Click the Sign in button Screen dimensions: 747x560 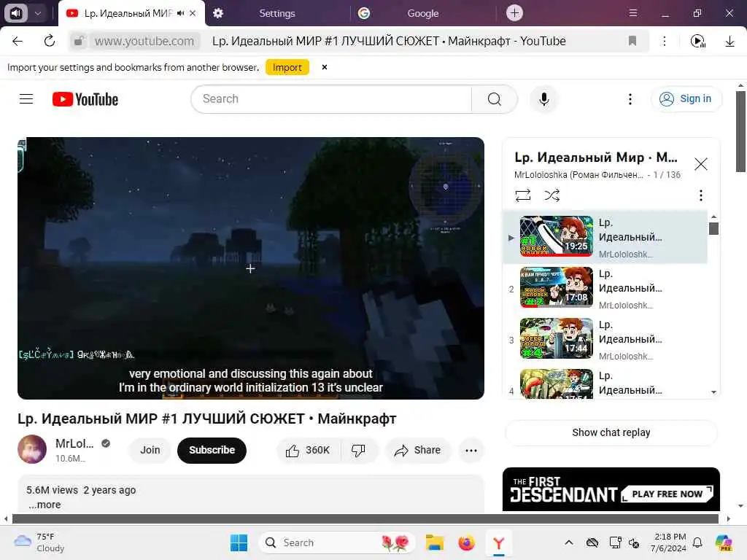[x=686, y=98]
